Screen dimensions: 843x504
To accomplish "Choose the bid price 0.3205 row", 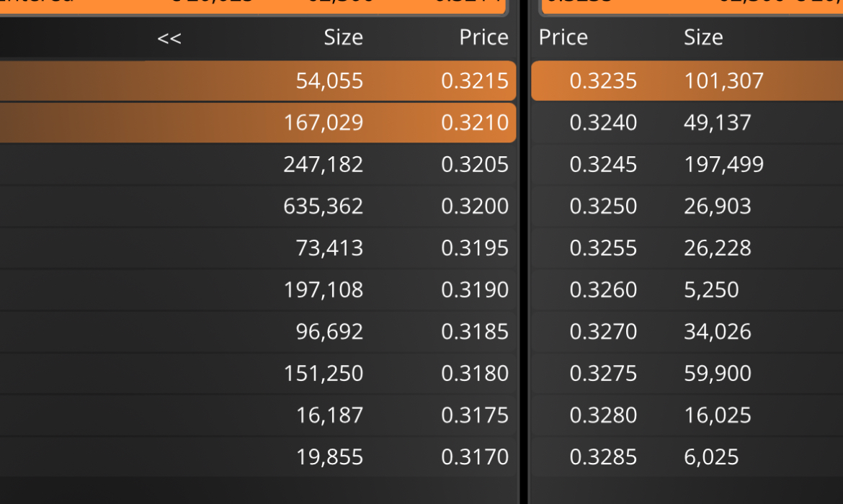I will 258,164.
